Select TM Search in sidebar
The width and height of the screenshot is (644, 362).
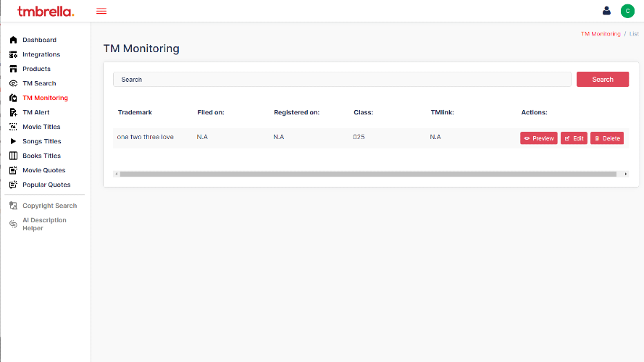[39, 83]
